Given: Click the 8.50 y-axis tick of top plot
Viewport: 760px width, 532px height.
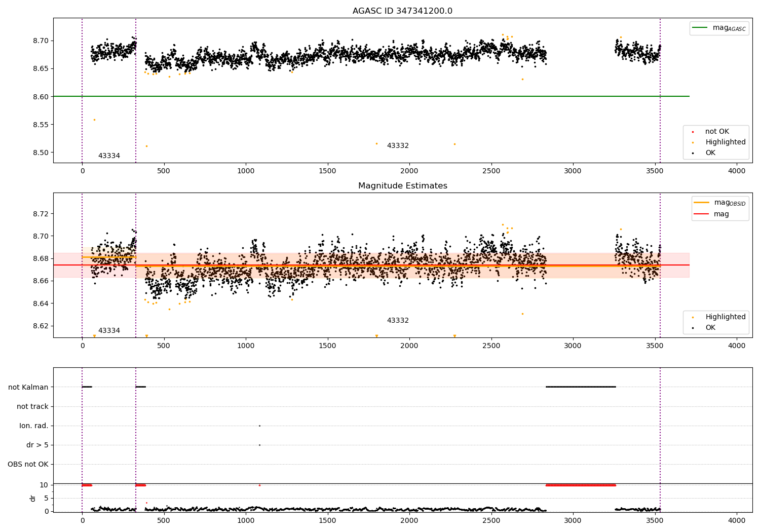Looking at the screenshot, I should (x=41, y=153).
